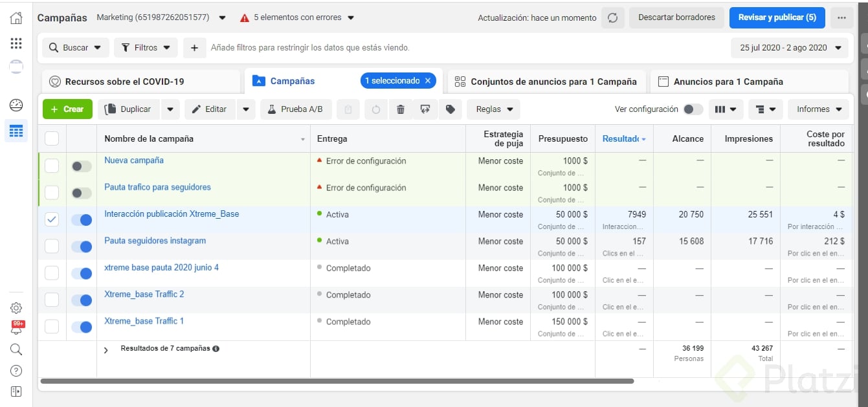Open the account overview gauge icon
The width and height of the screenshot is (868, 407).
point(16,105)
